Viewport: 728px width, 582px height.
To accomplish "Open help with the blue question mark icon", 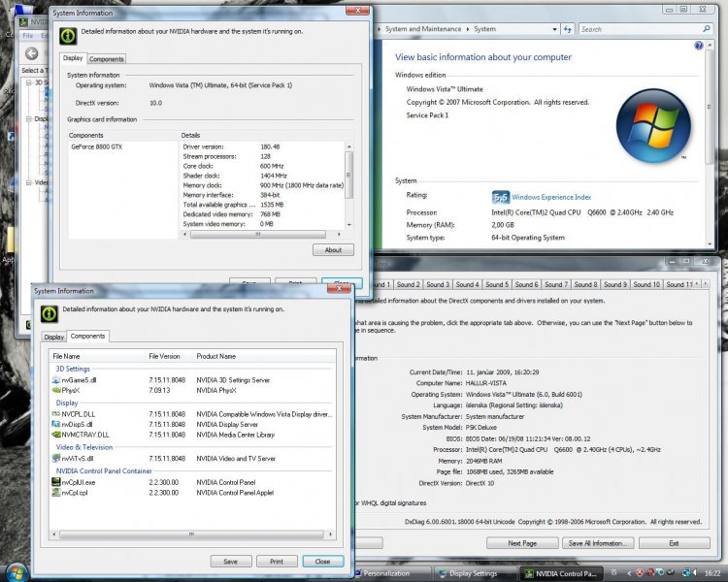I will point(698,45).
